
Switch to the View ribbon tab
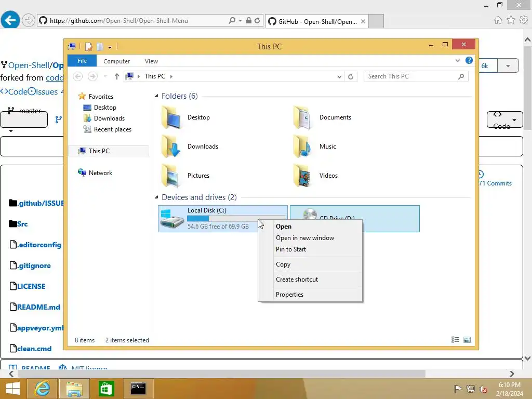tap(151, 61)
